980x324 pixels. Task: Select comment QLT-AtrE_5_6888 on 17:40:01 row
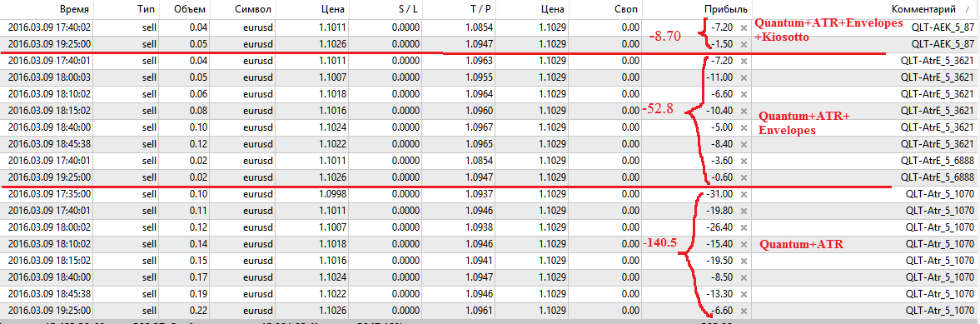point(938,160)
